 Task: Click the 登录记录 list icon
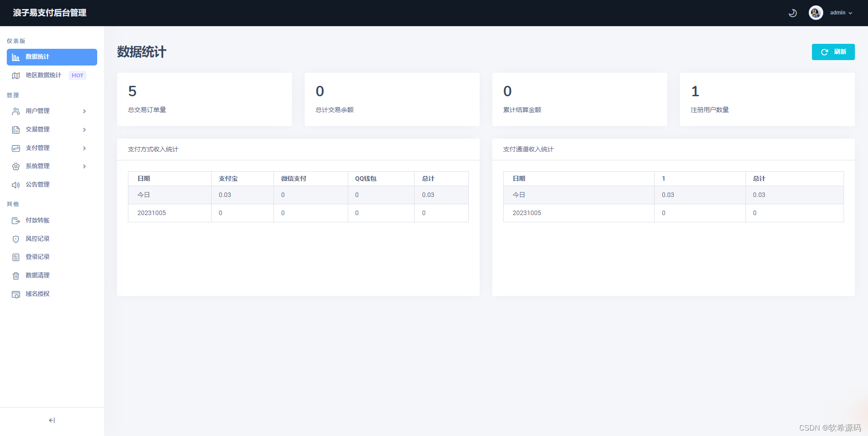[x=16, y=257]
